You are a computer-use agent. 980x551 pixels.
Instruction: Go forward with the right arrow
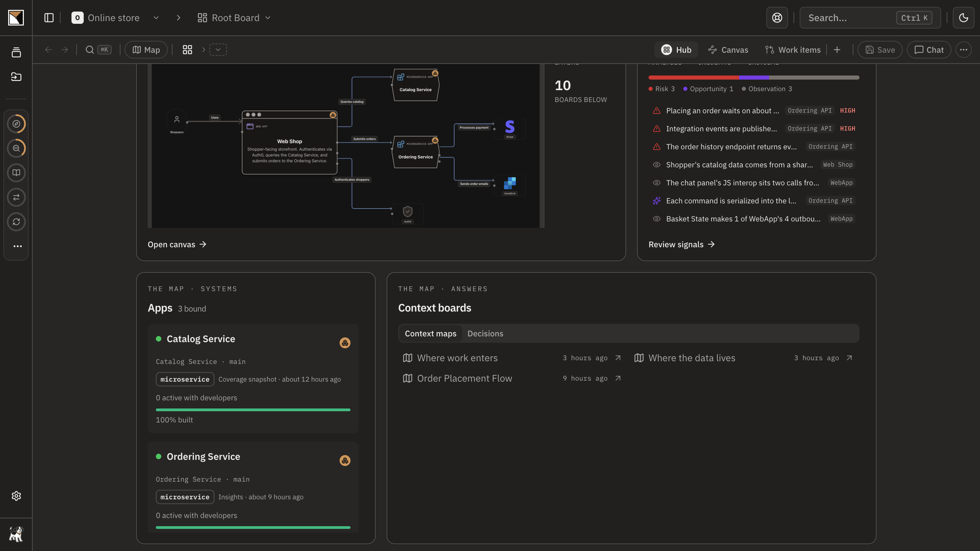click(x=65, y=50)
